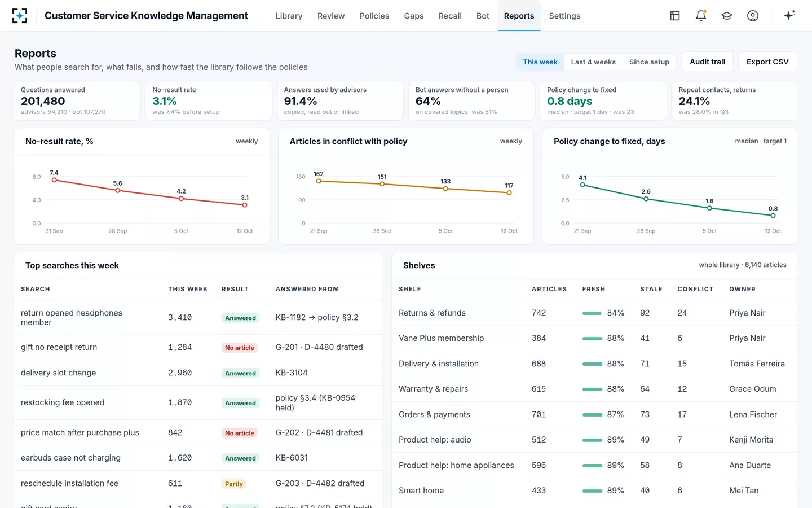Viewport: 812px width, 508px height.
Task: Click the CONFLICT column header
Action: click(695, 289)
